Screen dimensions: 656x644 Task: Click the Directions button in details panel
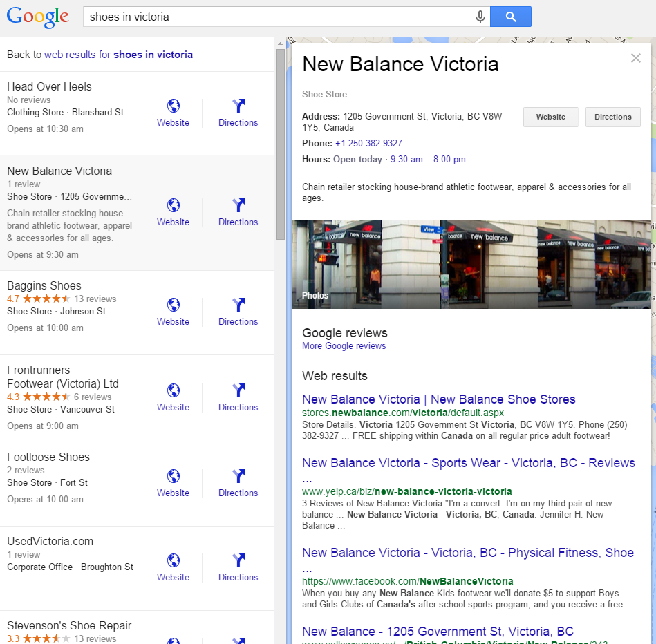(612, 117)
